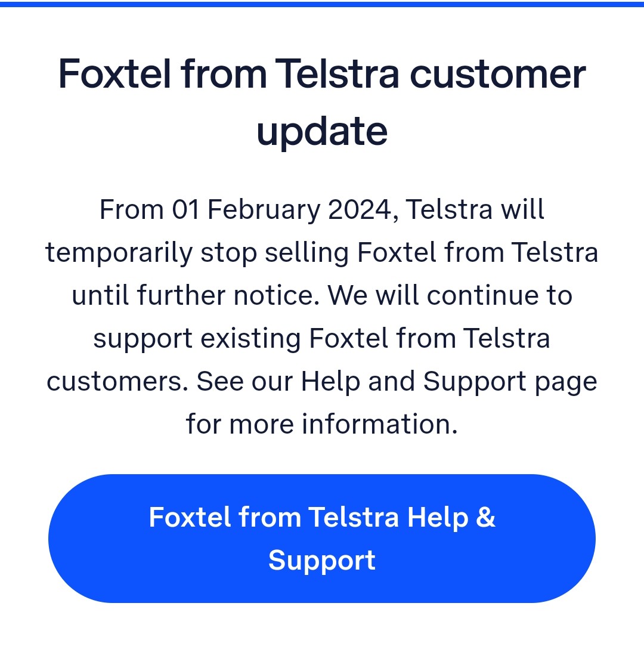
Task: Click the word "Support" on the blue button
Action: point(322,560)
